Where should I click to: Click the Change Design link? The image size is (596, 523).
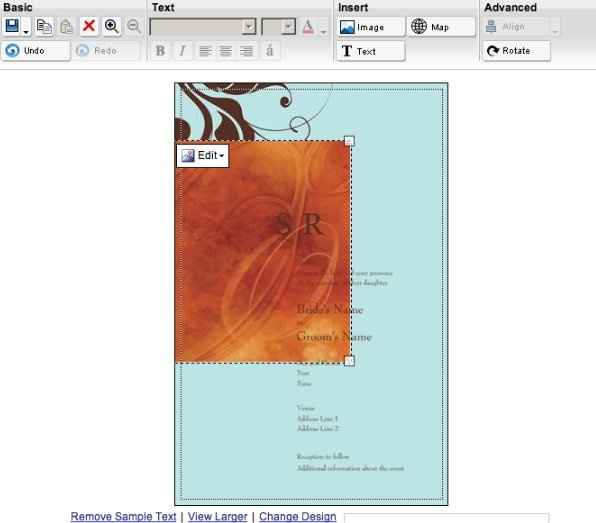298,517
